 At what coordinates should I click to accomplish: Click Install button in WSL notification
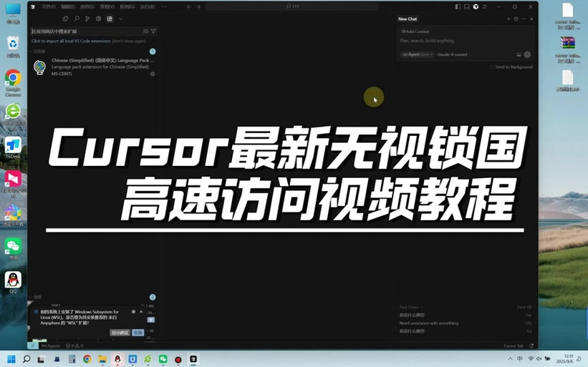[138, 333]
